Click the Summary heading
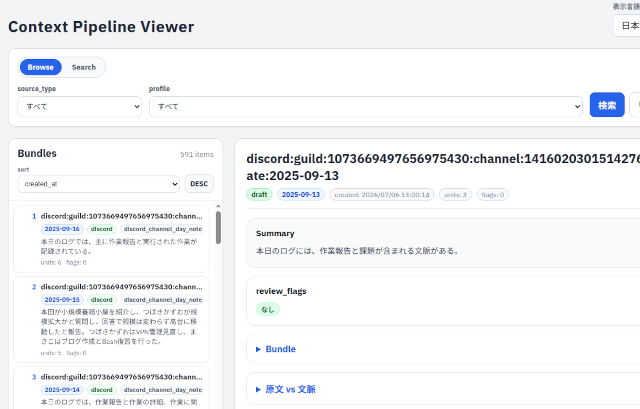 coord(275,233)
